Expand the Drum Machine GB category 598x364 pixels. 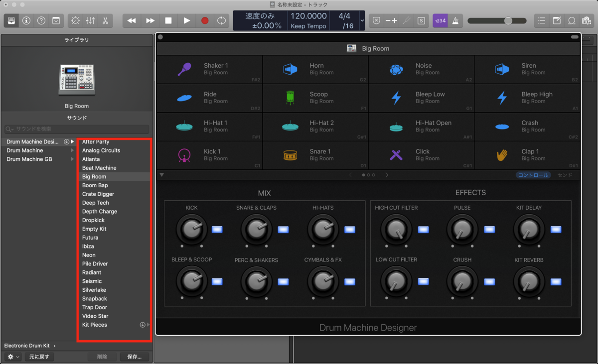[x=73, y=159]
